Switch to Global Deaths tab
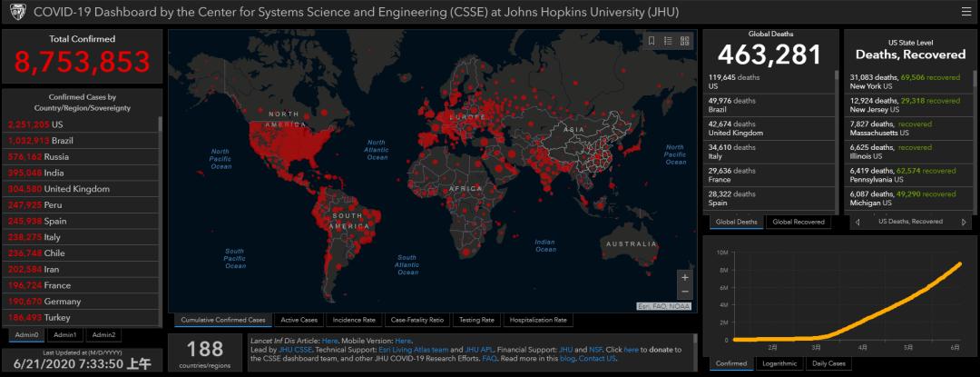 click(x=736, y=222)
